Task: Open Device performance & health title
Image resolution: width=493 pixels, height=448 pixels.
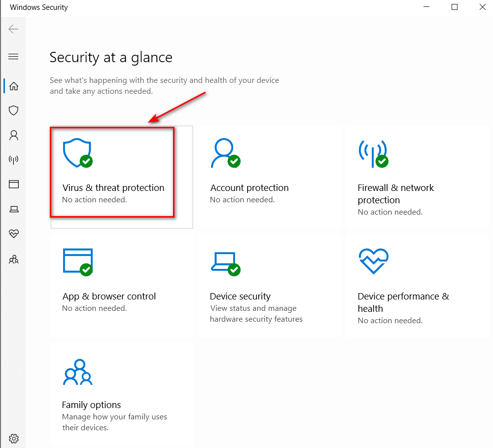Action: coord(403,302)
